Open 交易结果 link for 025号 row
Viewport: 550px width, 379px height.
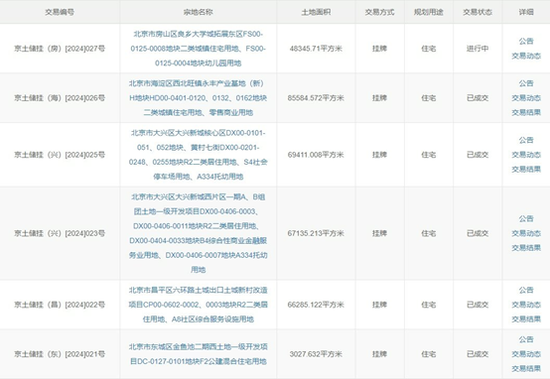click(526, 169)
